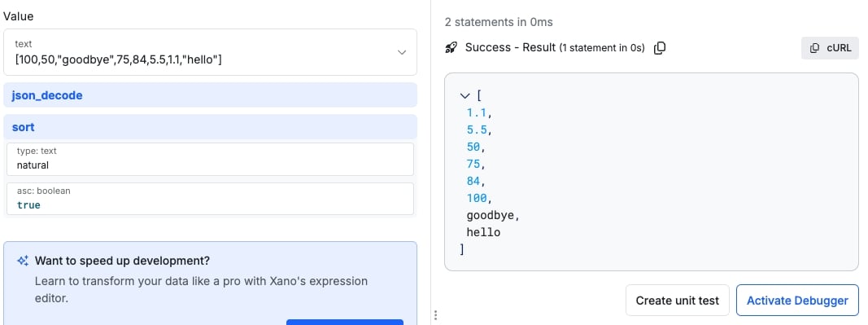The height and width of the screenshot is (325, 868).
Task: Select the json_decode filter row
Action: [x=211, y=95]
